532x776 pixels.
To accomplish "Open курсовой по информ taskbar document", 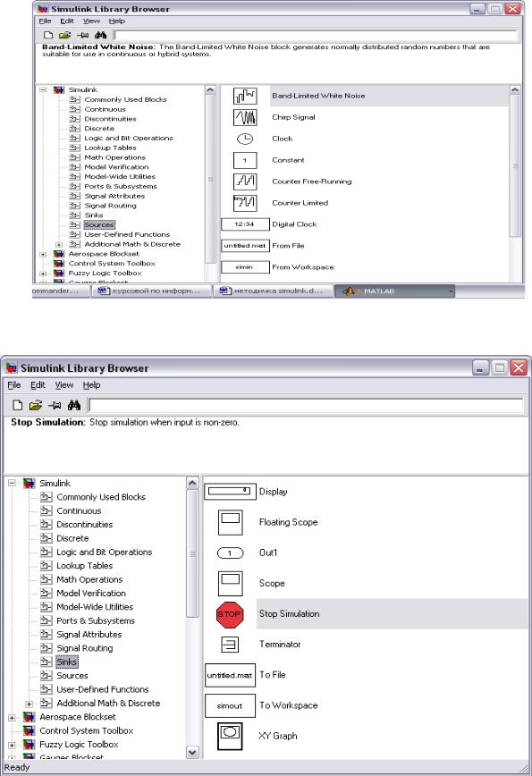I will [x=151, y=291].
